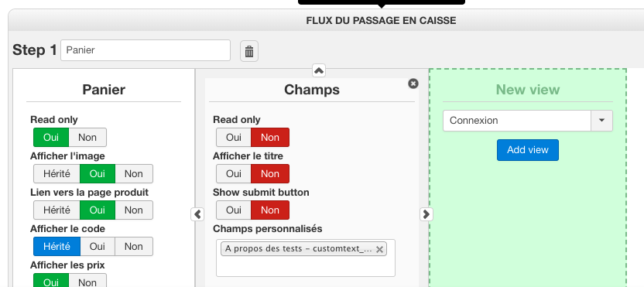
Task: Open the Connexion view dropdown arrow
Action: coord(601,121)
